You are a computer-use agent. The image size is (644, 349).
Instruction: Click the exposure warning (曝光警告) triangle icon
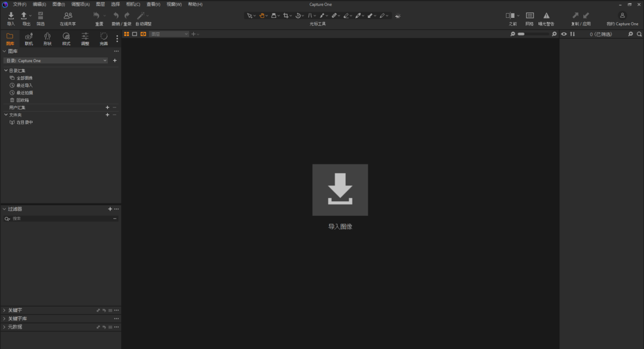coord(546,16)
